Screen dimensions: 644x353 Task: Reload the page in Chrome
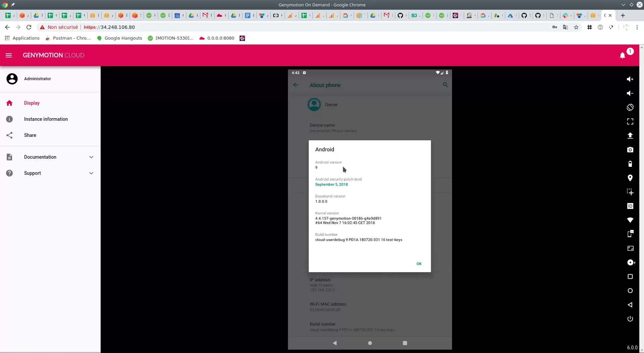coord(29,27)
